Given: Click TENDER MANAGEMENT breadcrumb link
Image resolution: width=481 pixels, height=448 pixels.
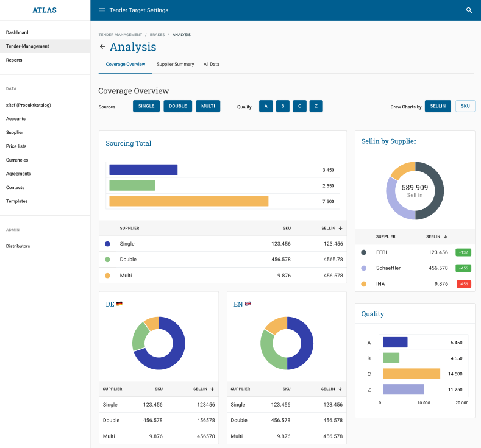Looking at the screenshot, I should pos(120,35).
